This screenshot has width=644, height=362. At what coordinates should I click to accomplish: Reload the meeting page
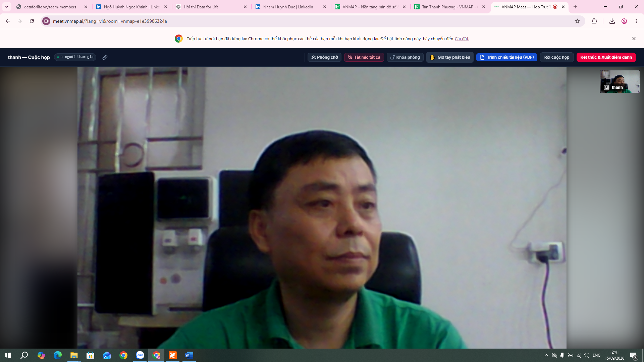tap(32, 21)
